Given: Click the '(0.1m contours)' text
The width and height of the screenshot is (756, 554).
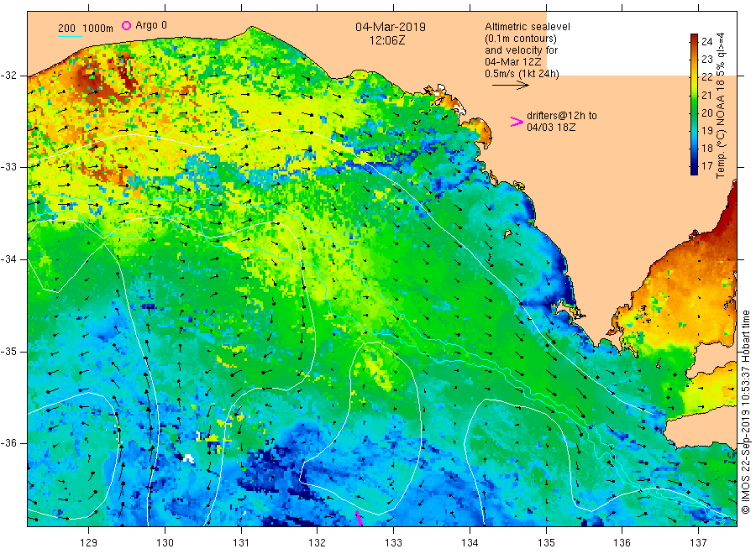Looking at the screenshot, I should click(x=521, y=39).
